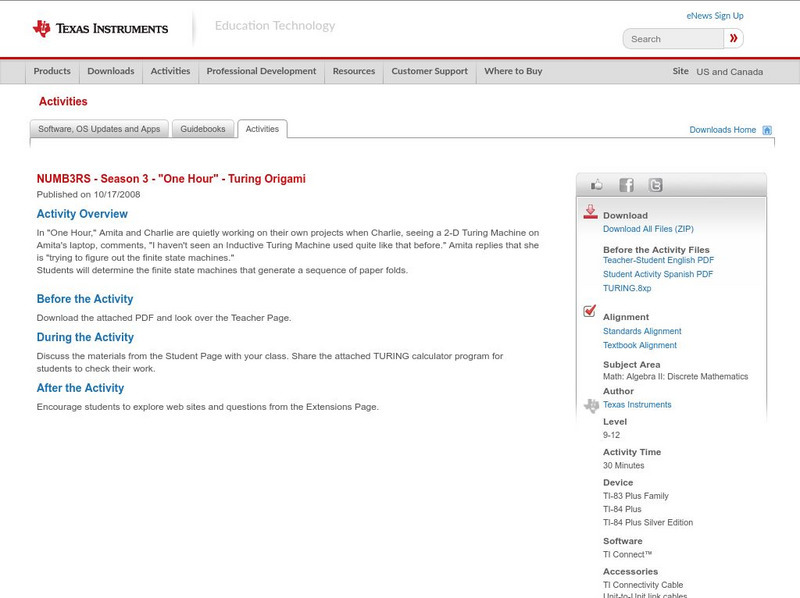Image resolution: width=800 pixels, height=598 pixels.
Task: Click the During the Activity heading
Action: point(85,337)
